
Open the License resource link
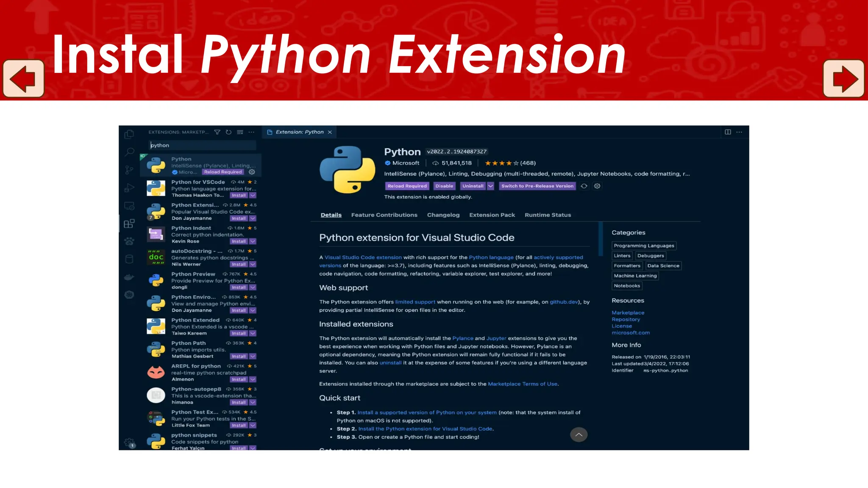pyautogui.click(x=622, y=326)
